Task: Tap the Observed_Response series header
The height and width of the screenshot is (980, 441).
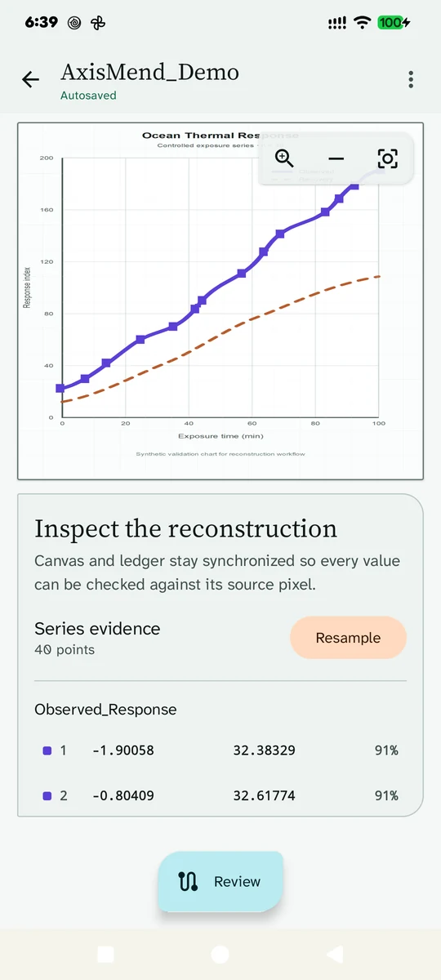Action: [105, 710]
